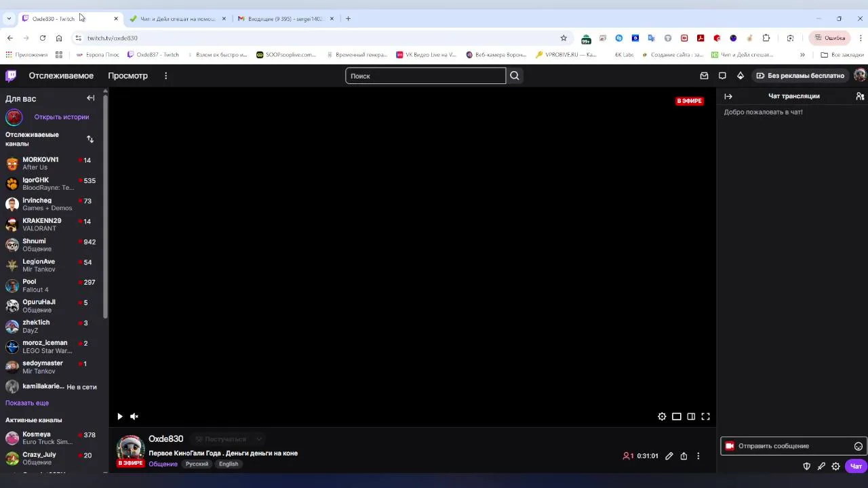Viewport: 868px width, 488px height.
Task: Click emote picker smiley in chat
Action: (858, 446)
